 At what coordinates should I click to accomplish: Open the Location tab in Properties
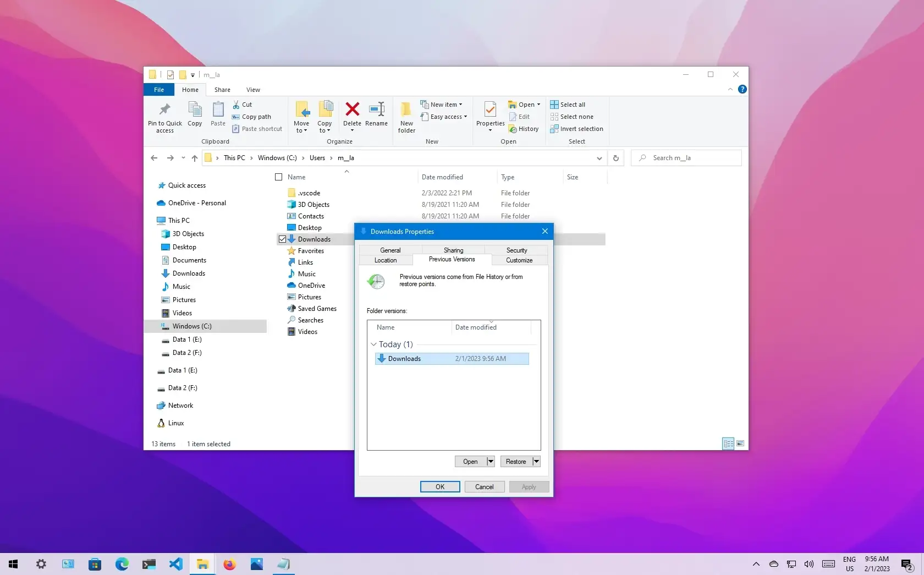click(x=386, y=260)
